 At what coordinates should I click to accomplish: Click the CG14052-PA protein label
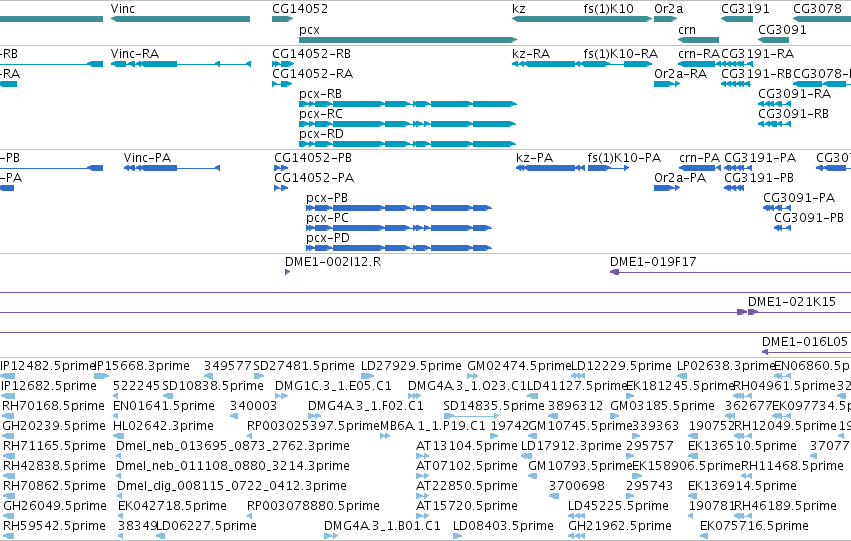[x=314, y=177]
